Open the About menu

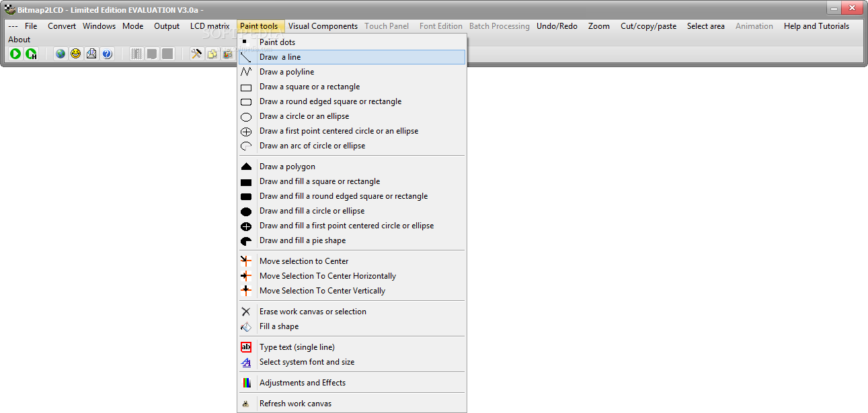(x=19, y=40)
